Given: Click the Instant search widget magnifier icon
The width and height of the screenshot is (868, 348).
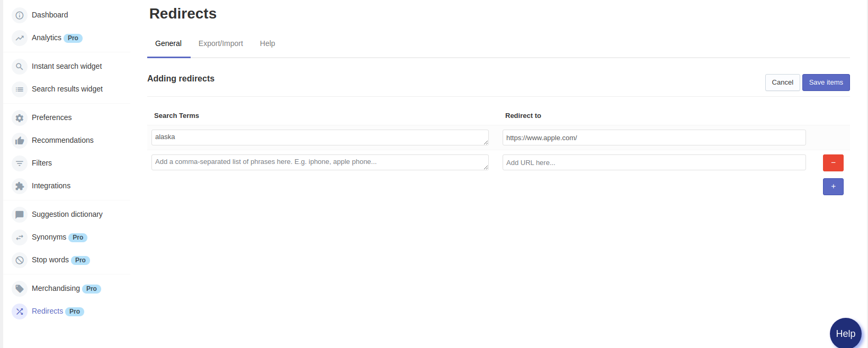Looking at the screenshot, I should tap(20, 67).
